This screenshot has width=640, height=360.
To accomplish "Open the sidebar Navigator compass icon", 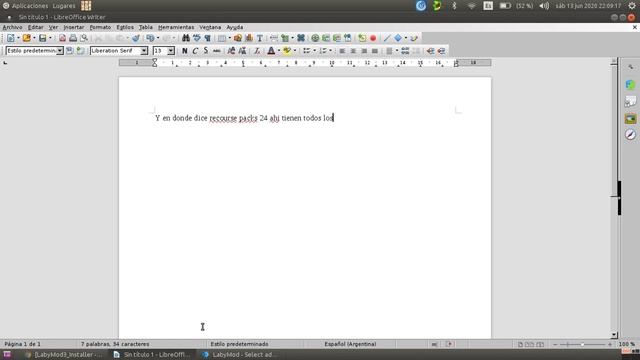I will [630, 135].
